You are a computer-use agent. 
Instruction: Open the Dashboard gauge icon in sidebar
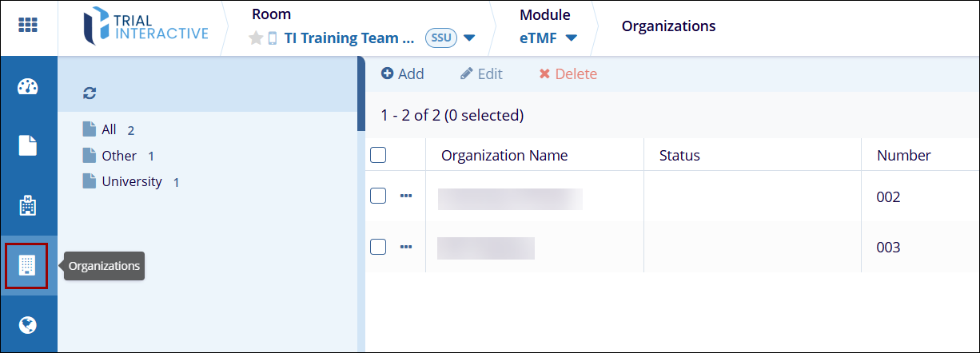28,87
